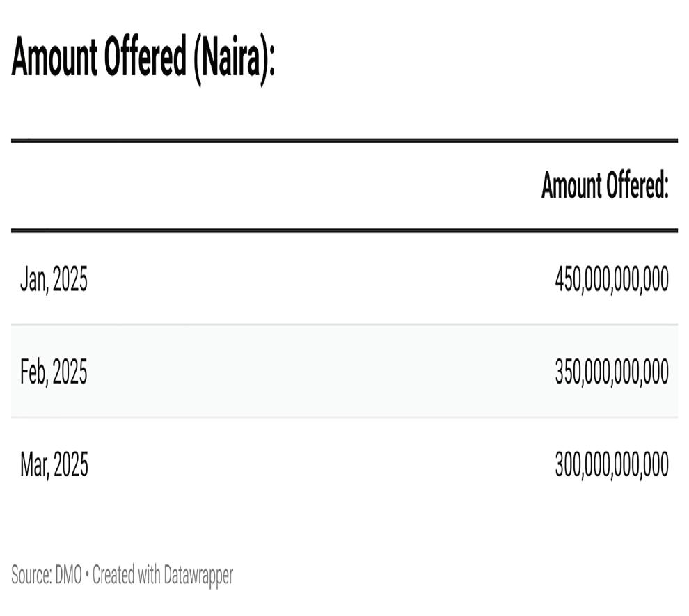Image resolution: width=689 pixels, height=616 pixels.
Task: Click the divider between Jan and Feb rows
Action: [x=344, y=324]
